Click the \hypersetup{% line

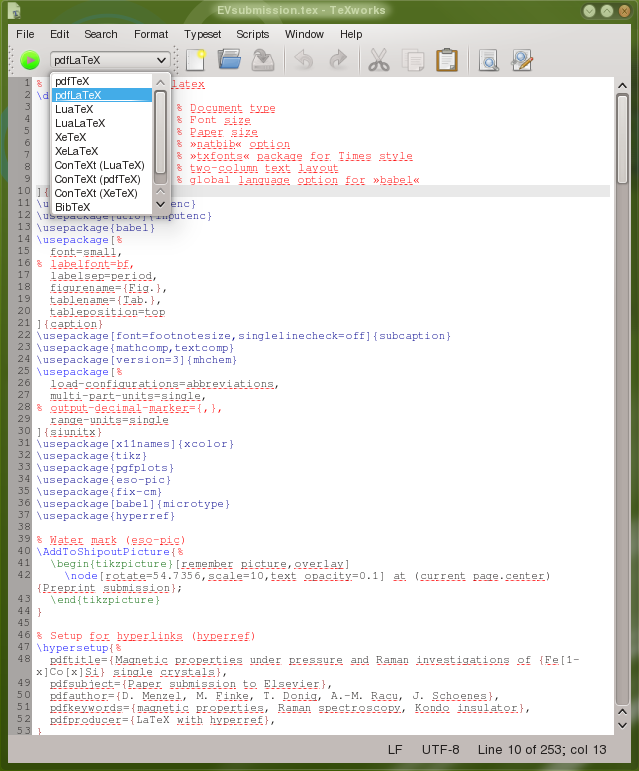79,648
